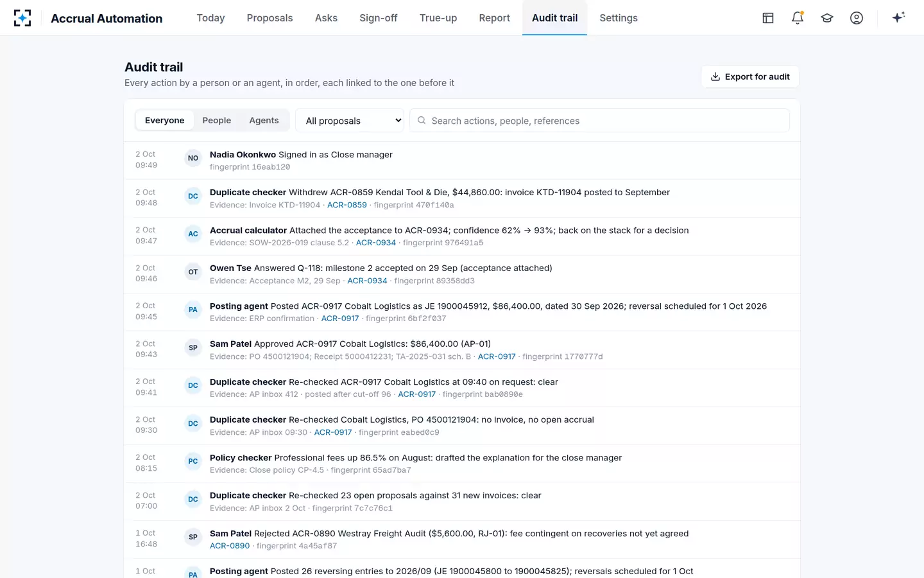Click Export for audit button

click(x=750, y=76)
